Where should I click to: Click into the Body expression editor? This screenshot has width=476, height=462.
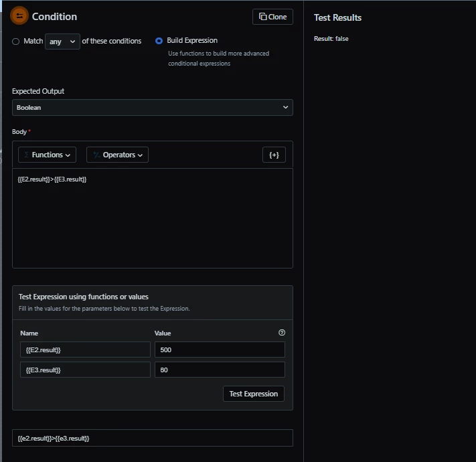coord(153,218)
